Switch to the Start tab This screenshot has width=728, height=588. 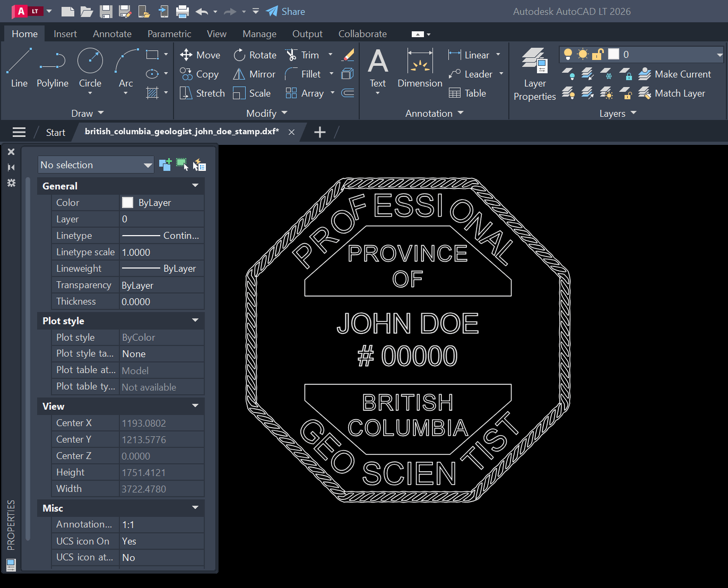(x=55, y=132)
